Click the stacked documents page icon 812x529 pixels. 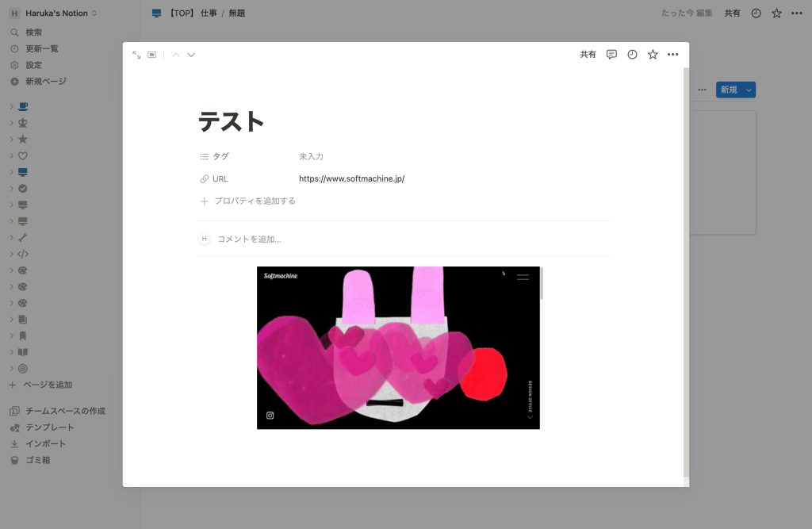pos(23,320)
